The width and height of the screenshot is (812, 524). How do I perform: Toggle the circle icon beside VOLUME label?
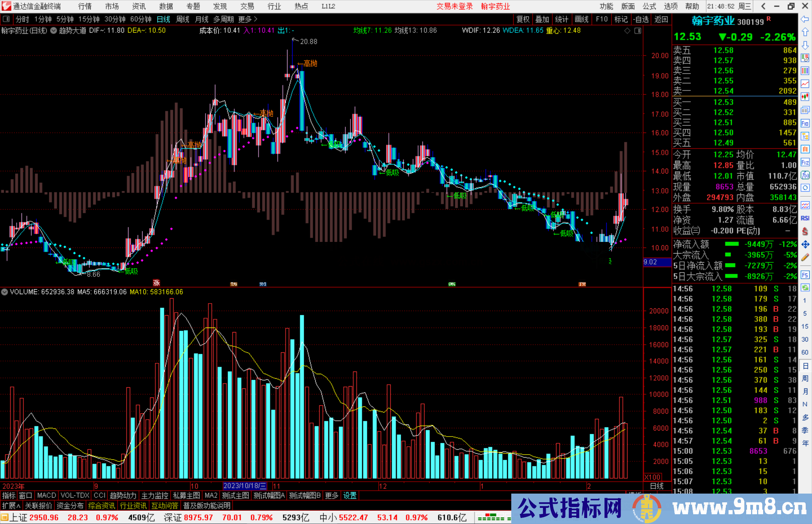[x=5, y=292]
